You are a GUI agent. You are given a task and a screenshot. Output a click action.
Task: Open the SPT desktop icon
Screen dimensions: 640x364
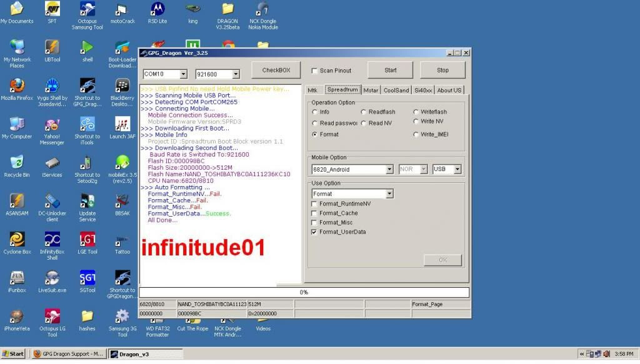(x=52, y=12)
